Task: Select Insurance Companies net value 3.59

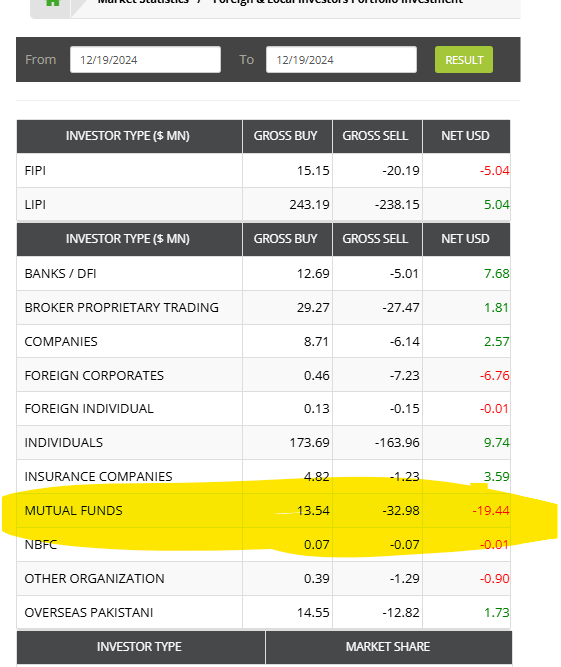Action: tap(497, 477)
